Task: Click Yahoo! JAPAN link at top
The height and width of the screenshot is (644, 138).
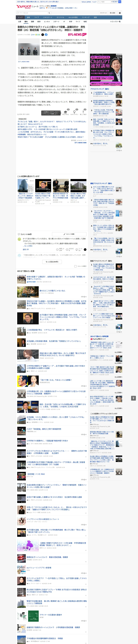Action: coord(86,2)
